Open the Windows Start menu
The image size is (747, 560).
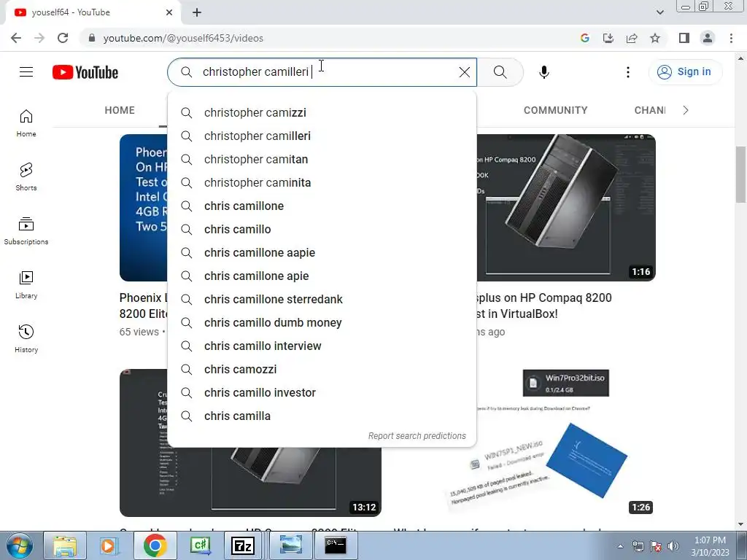[x=20, y=545]
